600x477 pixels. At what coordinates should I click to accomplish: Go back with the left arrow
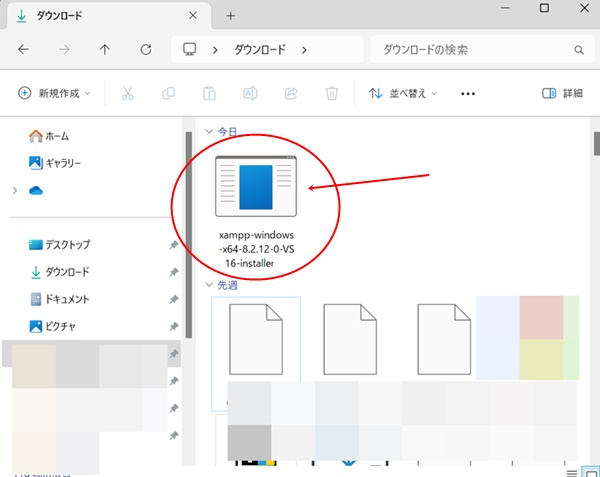(x=23, y=49)
